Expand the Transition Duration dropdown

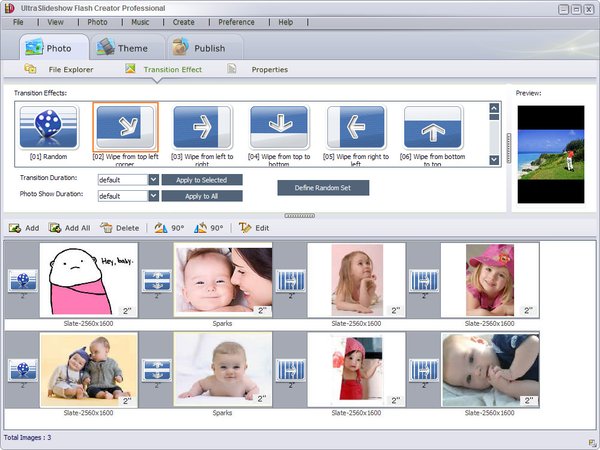pyautogui.click(x=153, y=180)
